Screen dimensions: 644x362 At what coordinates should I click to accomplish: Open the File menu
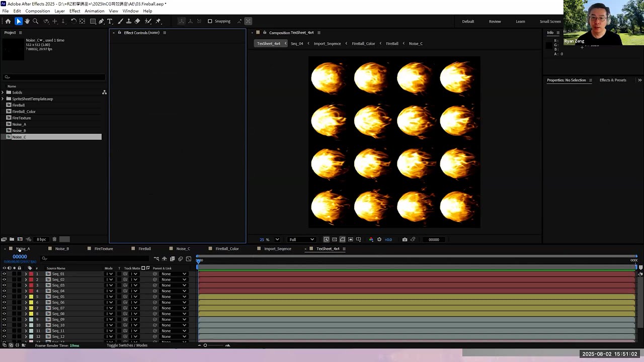(5, 11)
